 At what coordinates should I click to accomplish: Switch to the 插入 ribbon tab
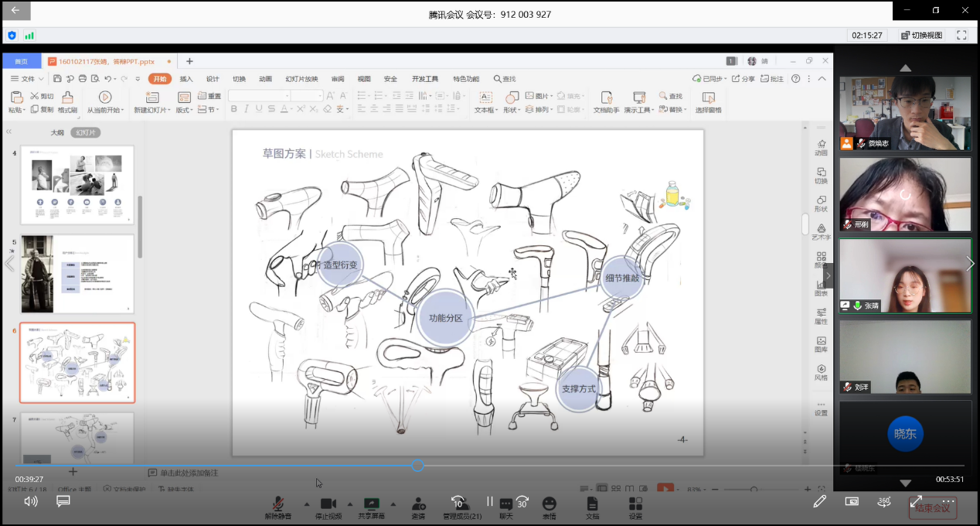click(186, 79)
